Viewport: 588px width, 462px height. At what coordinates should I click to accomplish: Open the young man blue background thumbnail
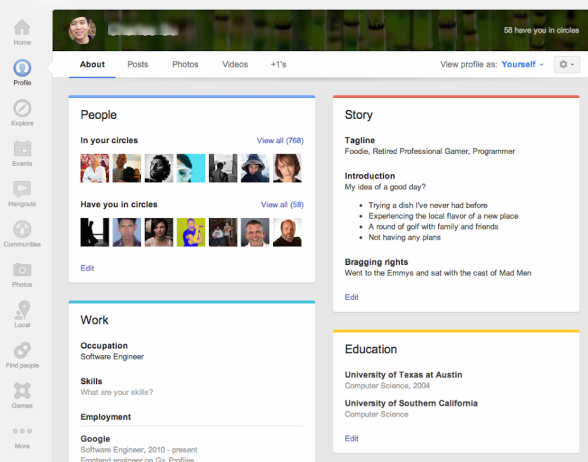pyautogui.click(x=127, y=232)
